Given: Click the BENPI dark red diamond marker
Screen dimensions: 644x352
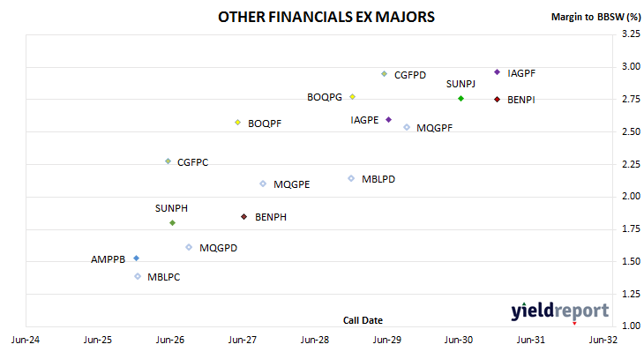Looking at the screenshot, I should (x=497, y=100).
